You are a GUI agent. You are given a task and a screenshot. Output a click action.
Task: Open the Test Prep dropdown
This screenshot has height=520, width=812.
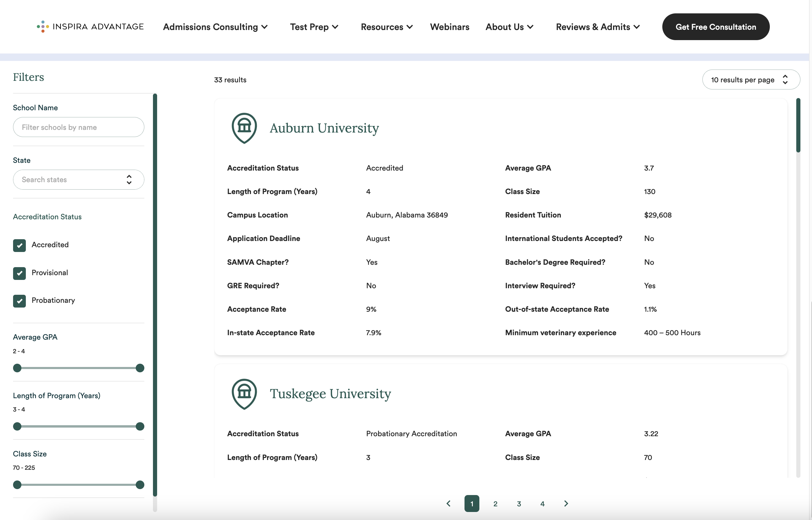coord(314,27)
